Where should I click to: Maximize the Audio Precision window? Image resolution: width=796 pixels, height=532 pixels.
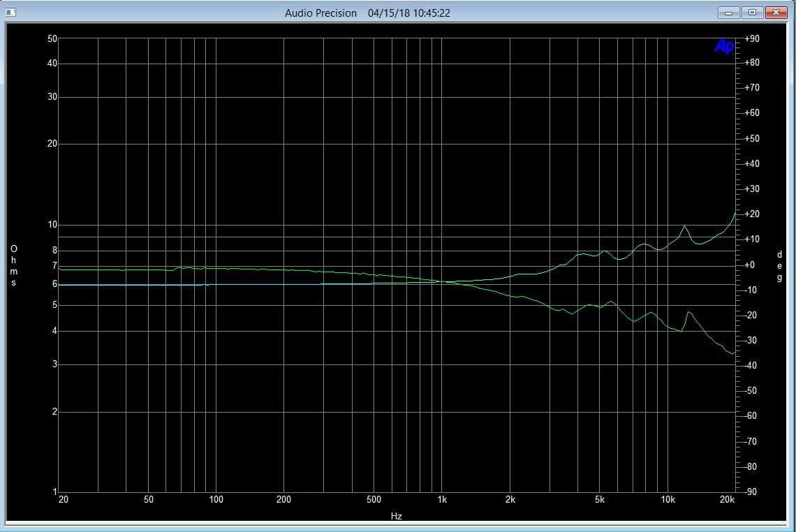(x=752, y=13)
